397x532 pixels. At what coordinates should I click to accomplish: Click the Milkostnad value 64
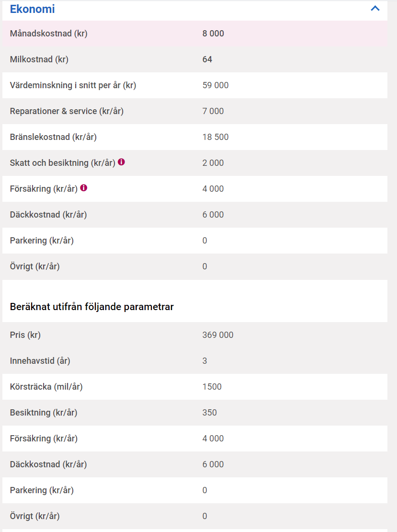[207, 59]
